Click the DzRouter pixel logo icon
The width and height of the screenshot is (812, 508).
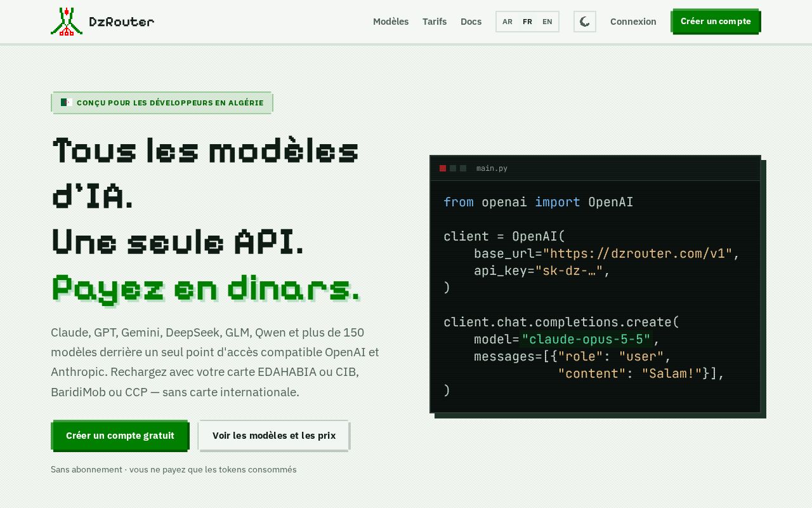[67, 22]
